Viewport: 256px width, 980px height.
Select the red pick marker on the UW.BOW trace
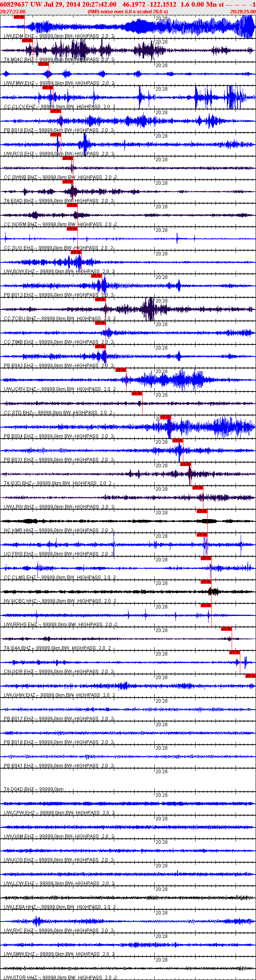click(x=76, y=252)
